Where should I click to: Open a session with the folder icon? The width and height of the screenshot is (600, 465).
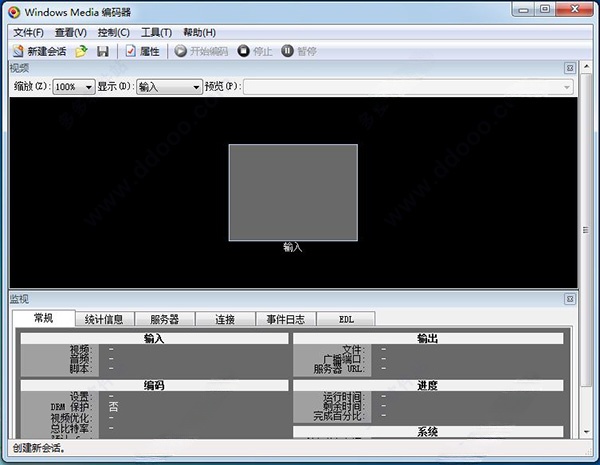[81, 51]
